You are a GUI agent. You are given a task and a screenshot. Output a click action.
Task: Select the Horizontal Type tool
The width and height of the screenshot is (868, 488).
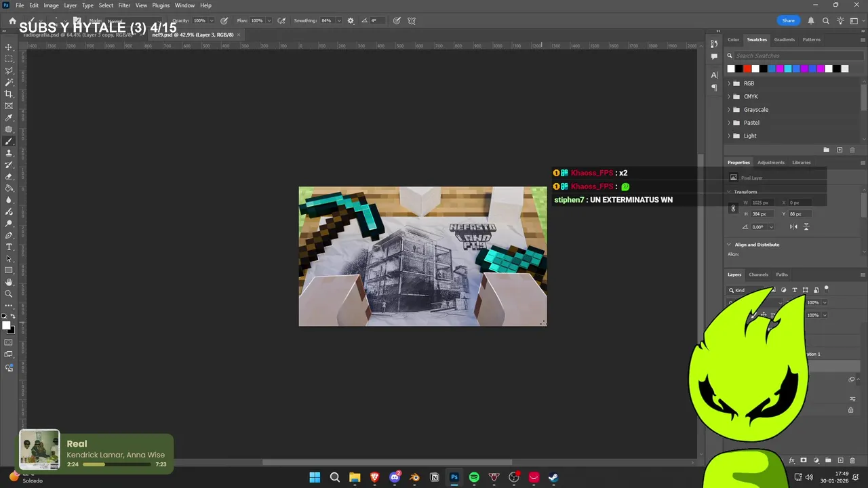(x=9, y=247)
